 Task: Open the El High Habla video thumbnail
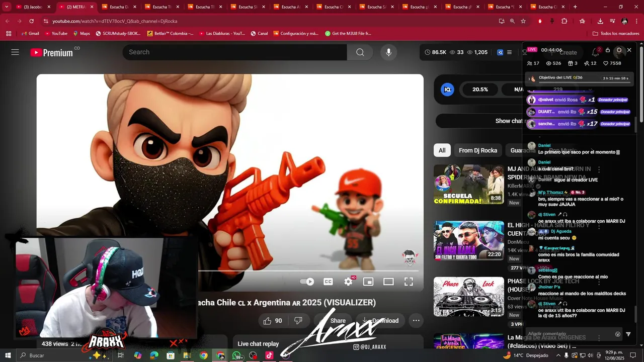point(469,241)
